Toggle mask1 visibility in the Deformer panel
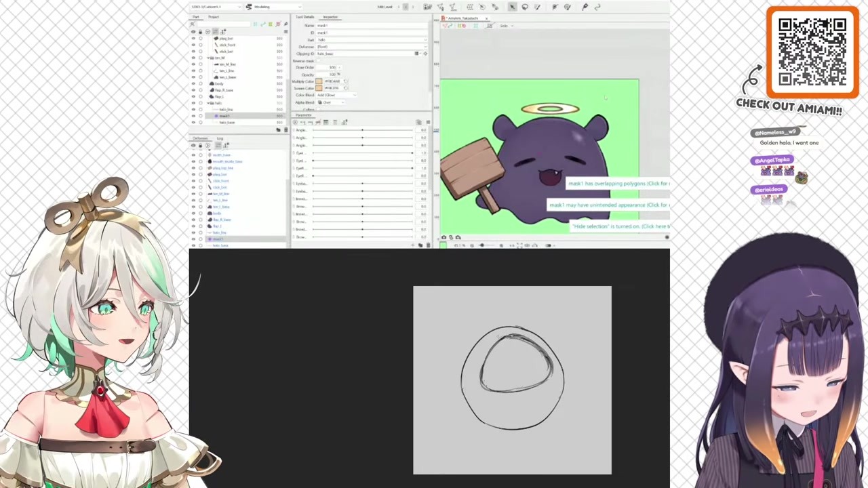 click(x=193, y=239)
